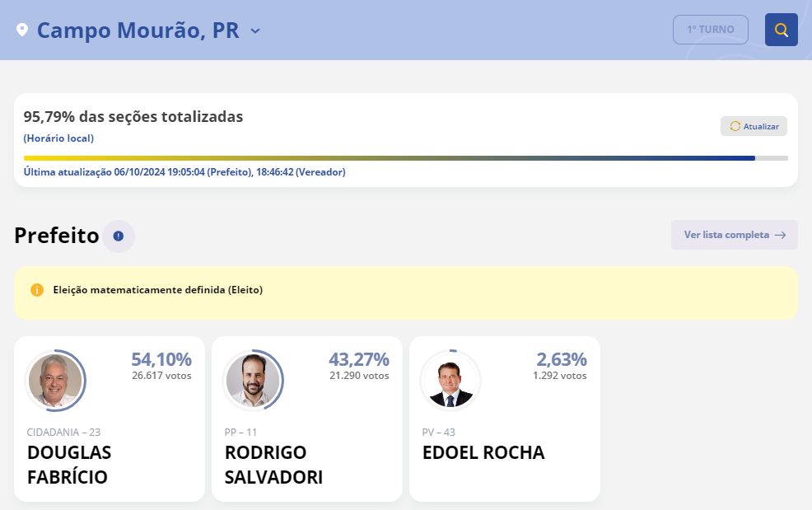Open the full candidate list via Ver lista completa
This screenshot has height=510, width=812.
click(725, 235)
